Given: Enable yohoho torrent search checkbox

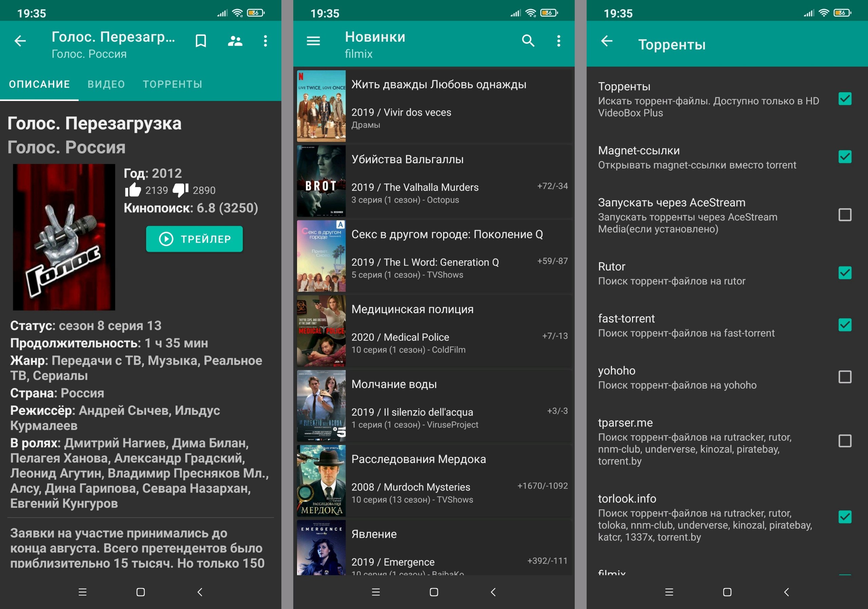Looking at the screenshot, I should 845,377.
